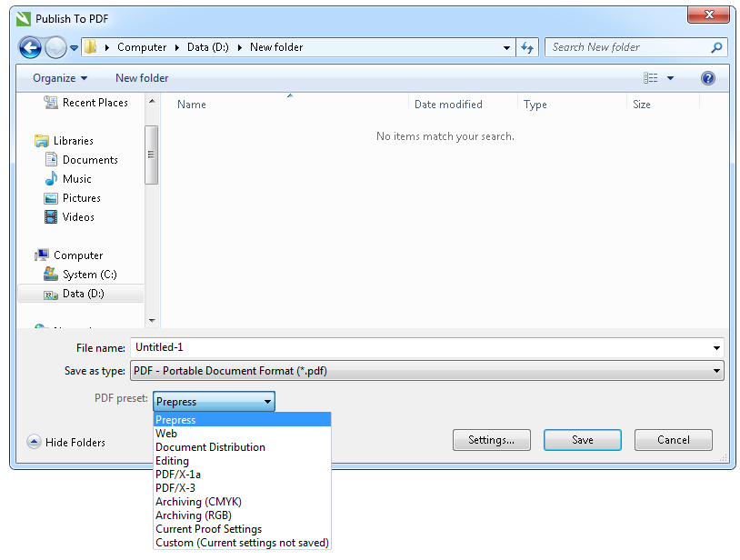Open the Documents library
The width and height of the screenshot is (740, 560).
tap(81, 160)
